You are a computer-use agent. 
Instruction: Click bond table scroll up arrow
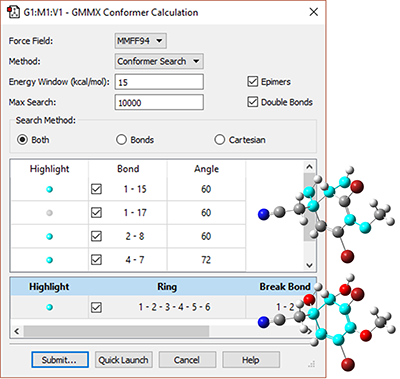tap(309, 167)
